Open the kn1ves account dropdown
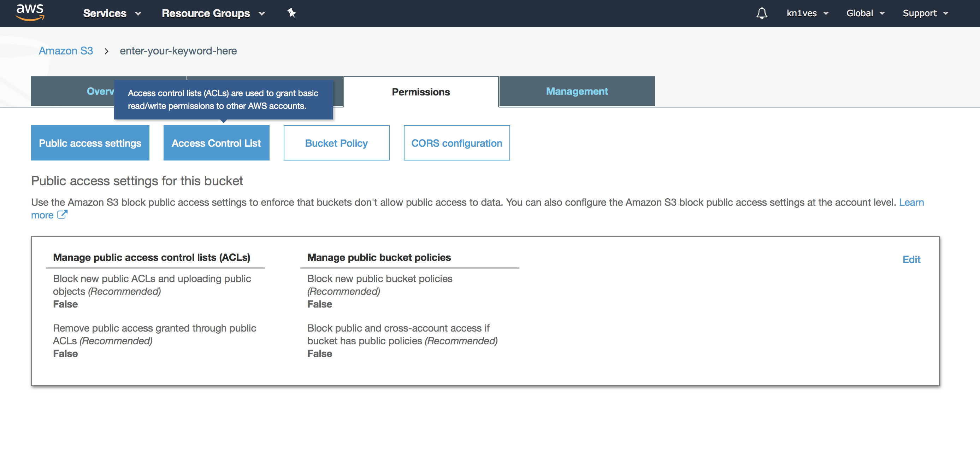The height and width of the screenshot is (456, 980). click(808, 13)
